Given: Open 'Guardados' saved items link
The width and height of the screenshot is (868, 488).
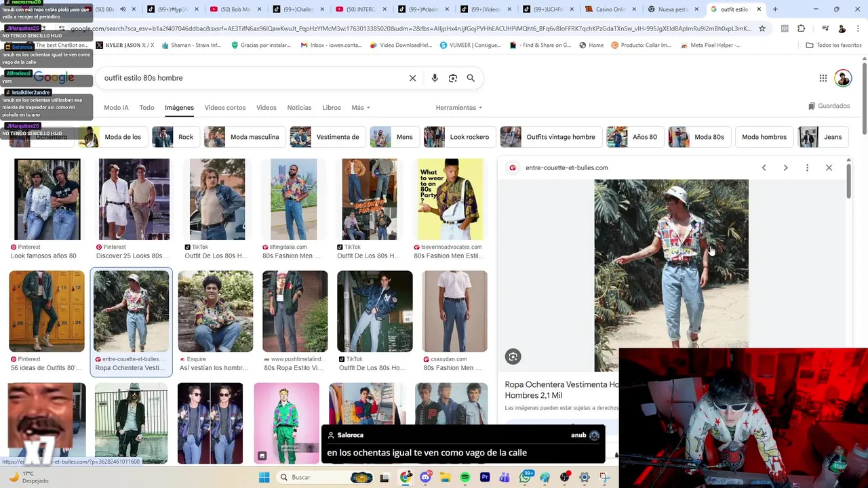Looking at the screenshot, I should tap(829, 106).
